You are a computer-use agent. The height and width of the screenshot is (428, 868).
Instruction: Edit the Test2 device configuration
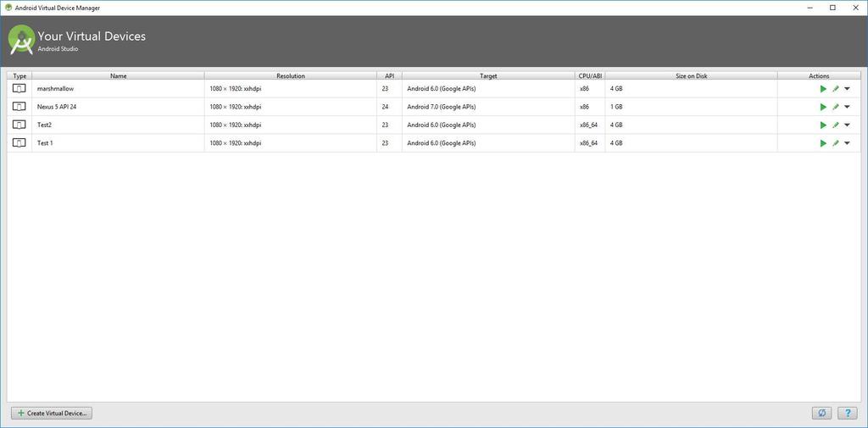click(x=835, y=125)
